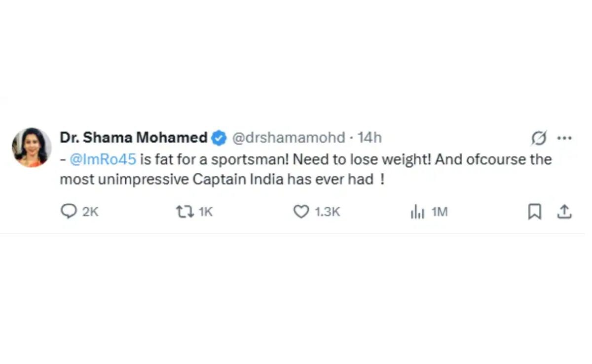The width and height of the screenshot is (592, 364).
Task: Open the three-dot more options menu
Action: click(564, 139)
